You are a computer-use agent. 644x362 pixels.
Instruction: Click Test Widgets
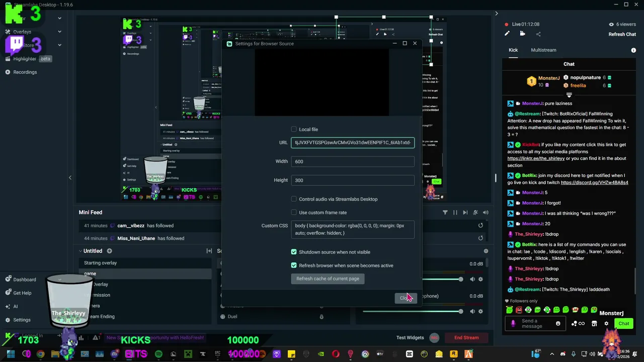coord(410,338)
